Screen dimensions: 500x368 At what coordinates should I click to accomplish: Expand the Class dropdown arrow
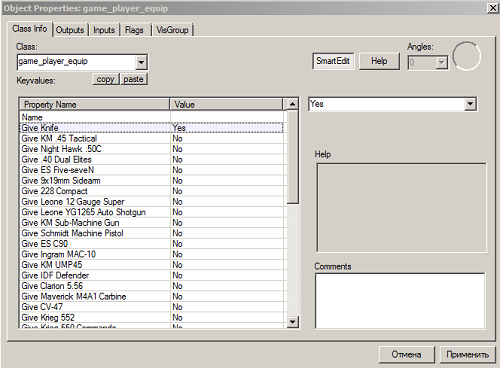point(141,62)
